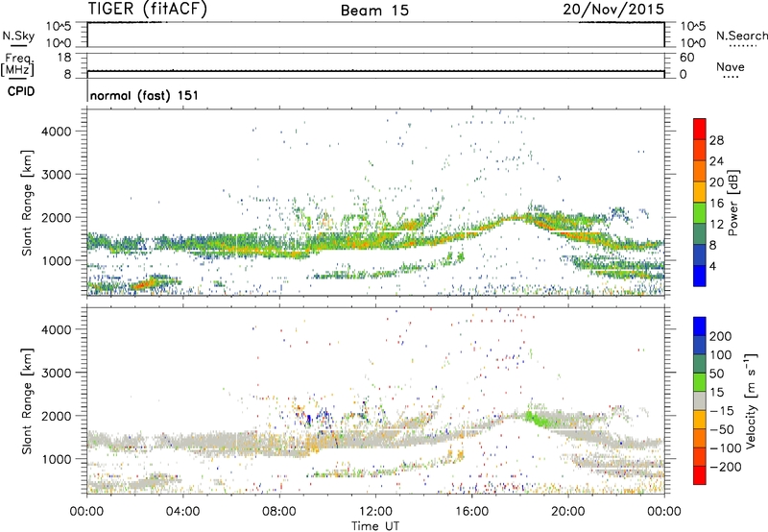This screenshot has height=532, width=768.
Task: Click the 12:00 time axis label
Action: click(375, 512)
